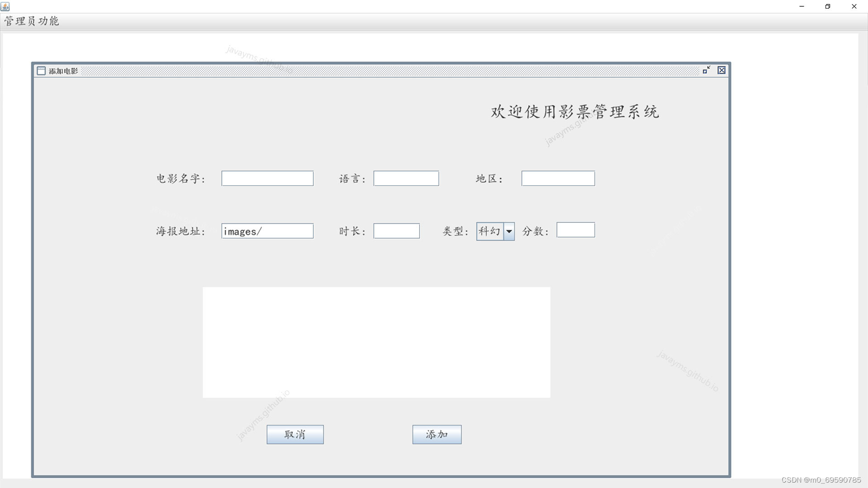This screenshot has height=488, width=868.
Task: Minimize the main application window
Action: coord(802,6)
